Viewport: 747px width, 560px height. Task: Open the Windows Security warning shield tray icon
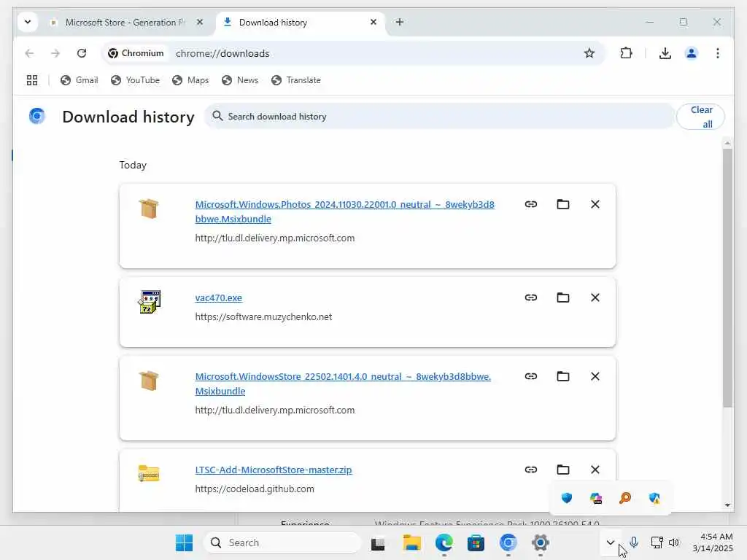(654, 498)
